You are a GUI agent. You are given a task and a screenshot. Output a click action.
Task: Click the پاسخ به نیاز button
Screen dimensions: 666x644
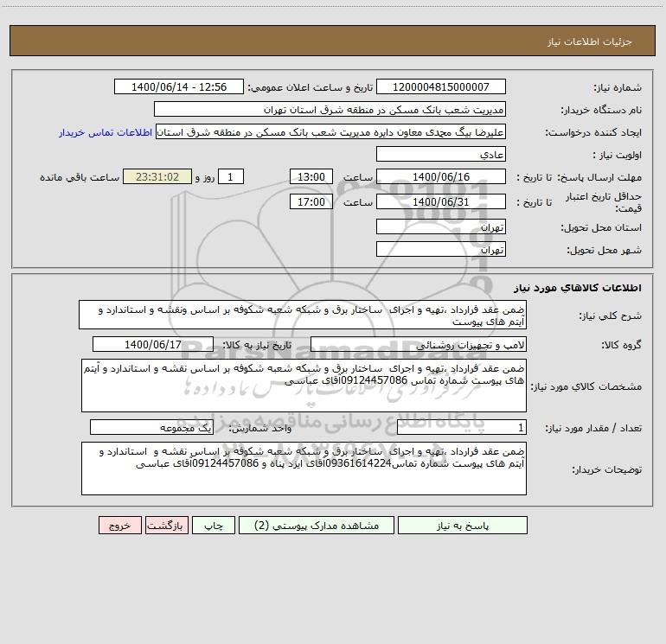[463, 525]
